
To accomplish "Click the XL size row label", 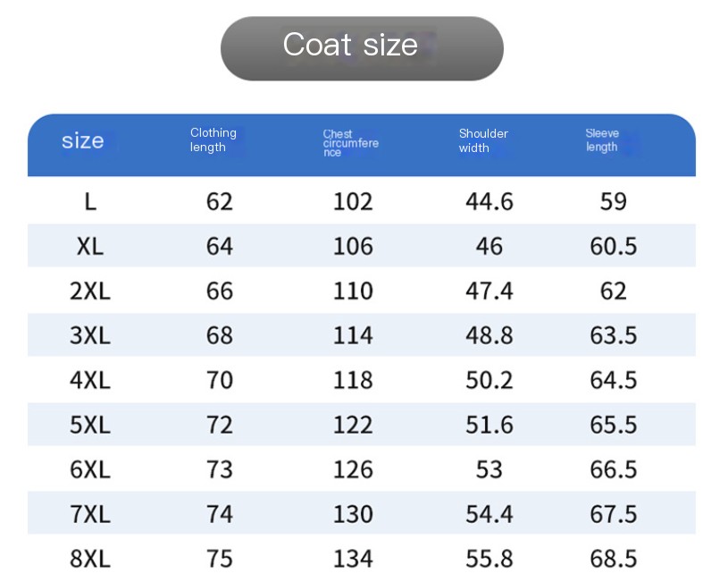I will tap(90, 246).
